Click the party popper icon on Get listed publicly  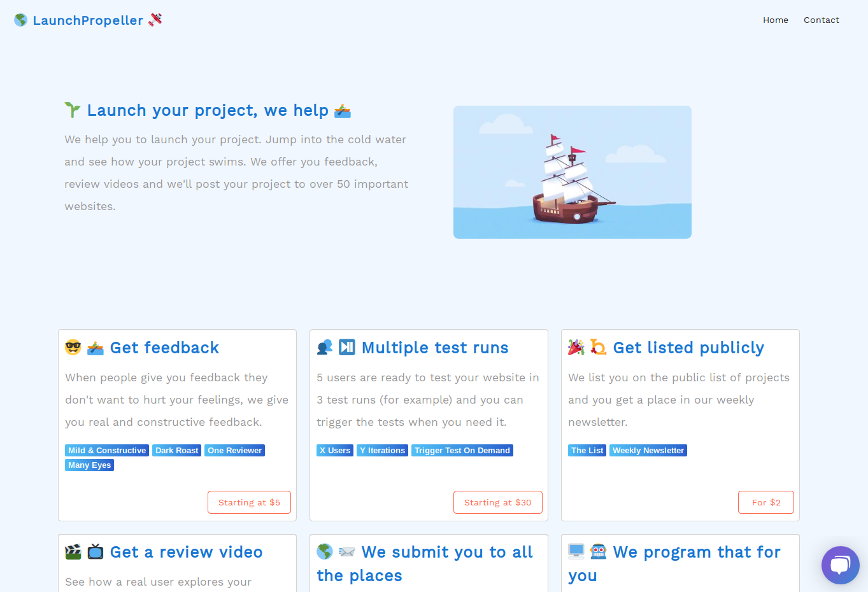coord(576,348)
